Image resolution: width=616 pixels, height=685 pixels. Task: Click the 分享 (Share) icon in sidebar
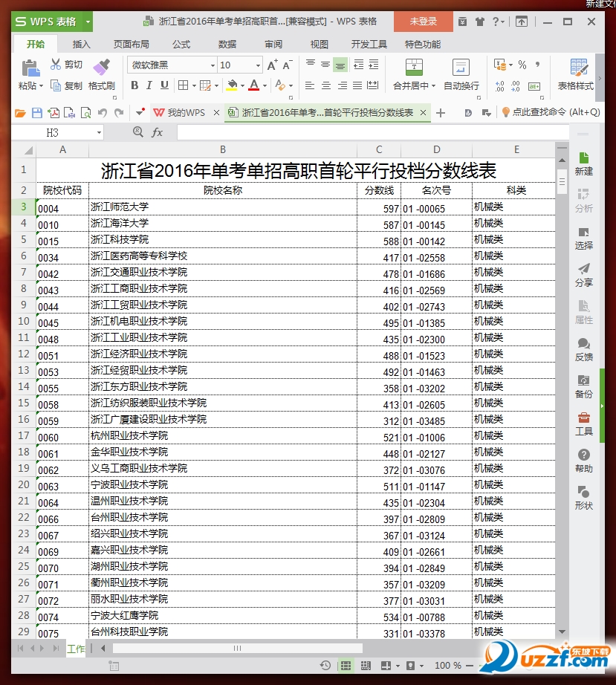coord(584,276)
